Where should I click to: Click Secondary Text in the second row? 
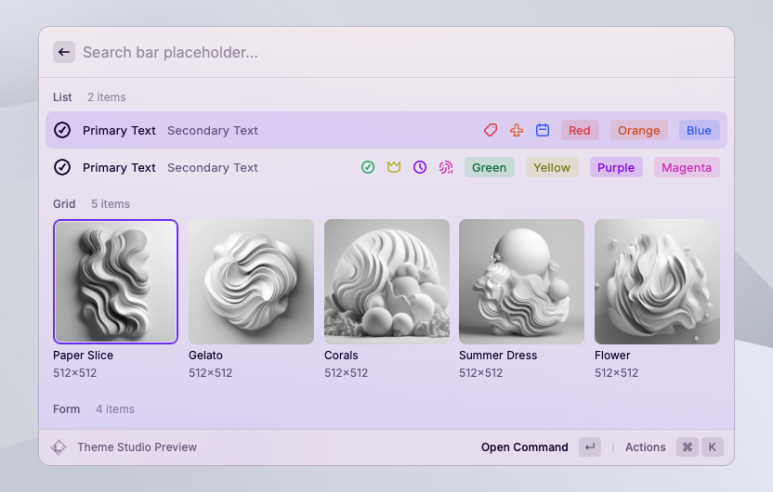212,168
